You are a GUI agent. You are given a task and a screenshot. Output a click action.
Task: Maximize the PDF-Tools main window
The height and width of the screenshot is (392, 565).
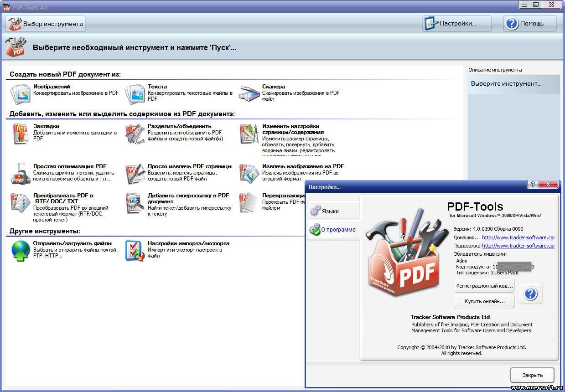click(536, 5)
